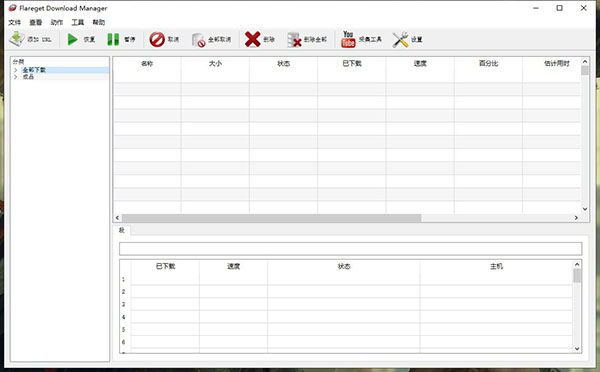Image resolution: width=600 pixels, height=372 pixels.
Task: Click the 已下载 header in segments table
Action: pos(165,266)
